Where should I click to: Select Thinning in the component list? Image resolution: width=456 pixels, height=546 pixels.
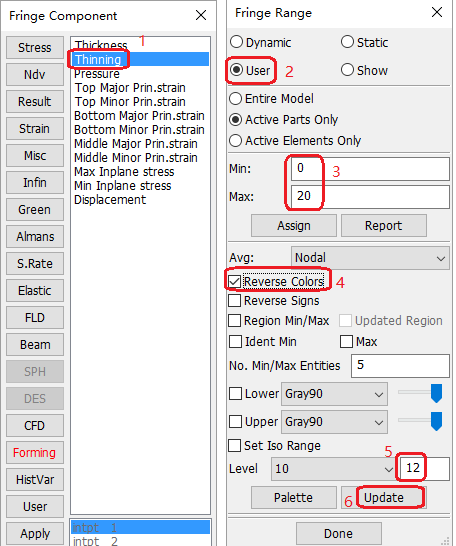[x=140, y=60]
